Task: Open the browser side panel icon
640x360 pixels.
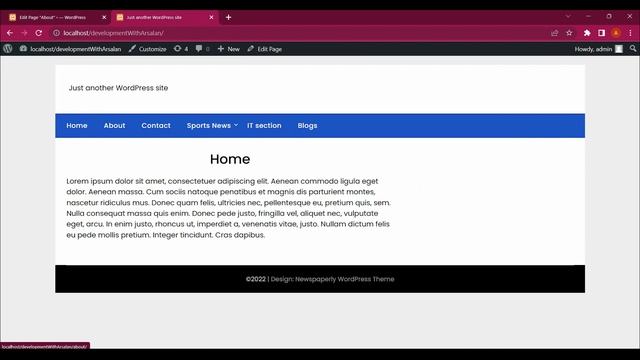Action: click(601, 33)
